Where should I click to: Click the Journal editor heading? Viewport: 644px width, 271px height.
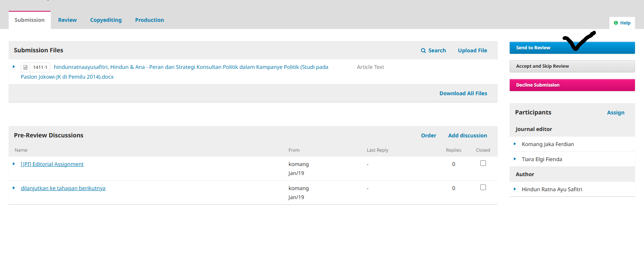(534, 129)
